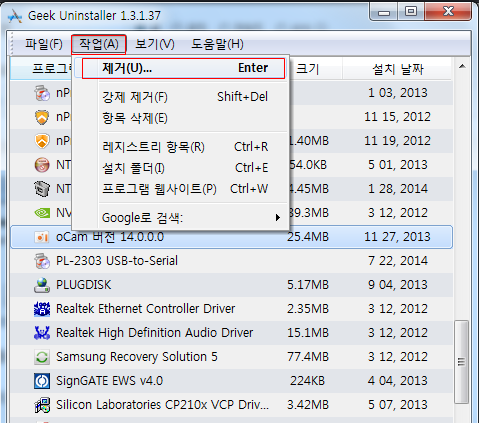This screenshot has height=423, width=479.
Task: Select the oCam 버전 14.0.0.0 row
Action: tap(232, 237)
